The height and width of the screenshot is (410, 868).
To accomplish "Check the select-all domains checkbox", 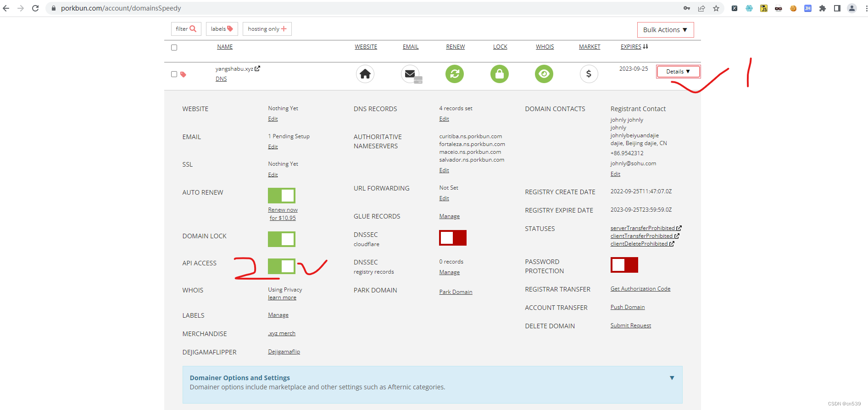I will pos(174,47).
